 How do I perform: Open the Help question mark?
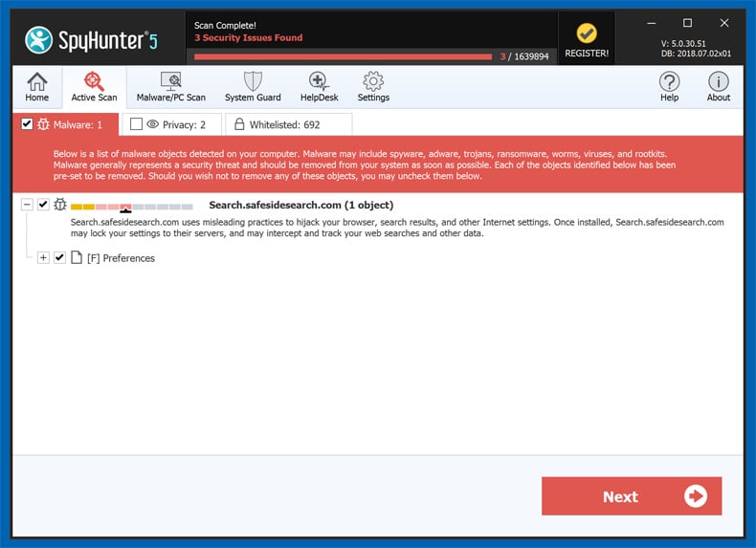[670, 87]
